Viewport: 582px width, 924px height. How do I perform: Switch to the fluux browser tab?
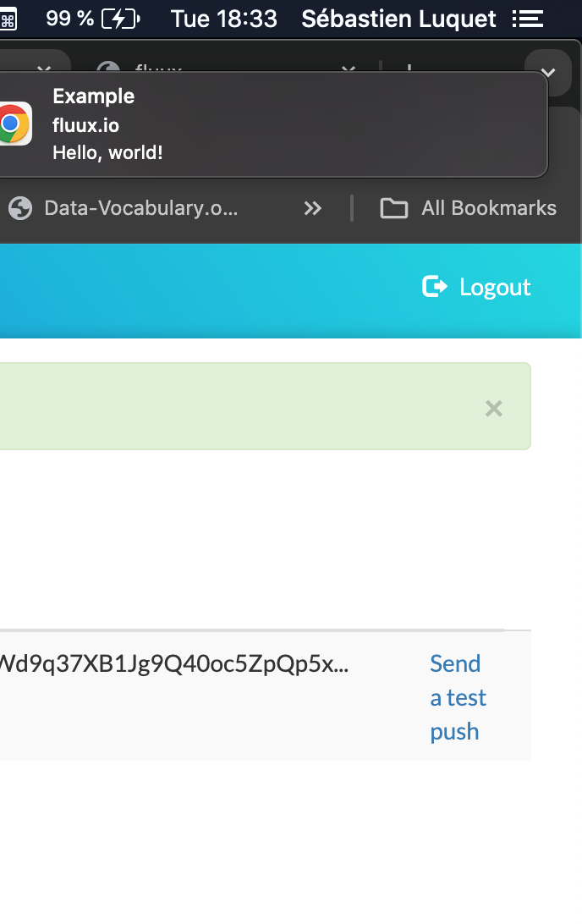tap(169, 72)
